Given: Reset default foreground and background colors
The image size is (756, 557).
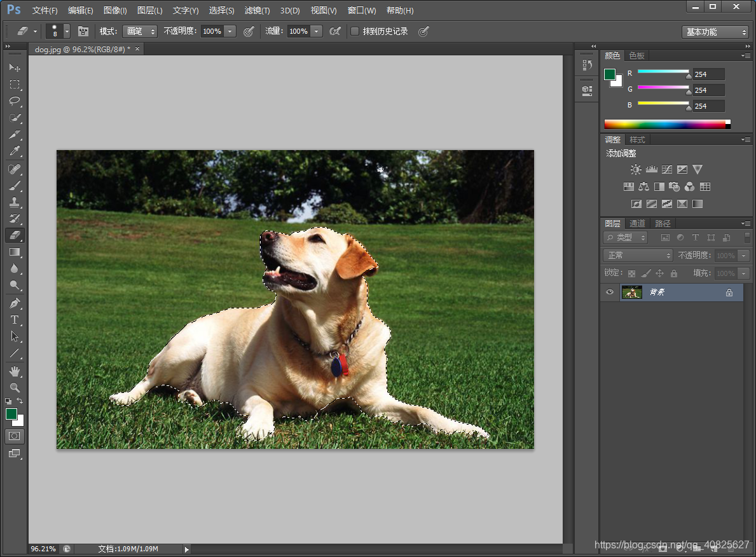Looking at the screenshot, I should tap(8, 401).
